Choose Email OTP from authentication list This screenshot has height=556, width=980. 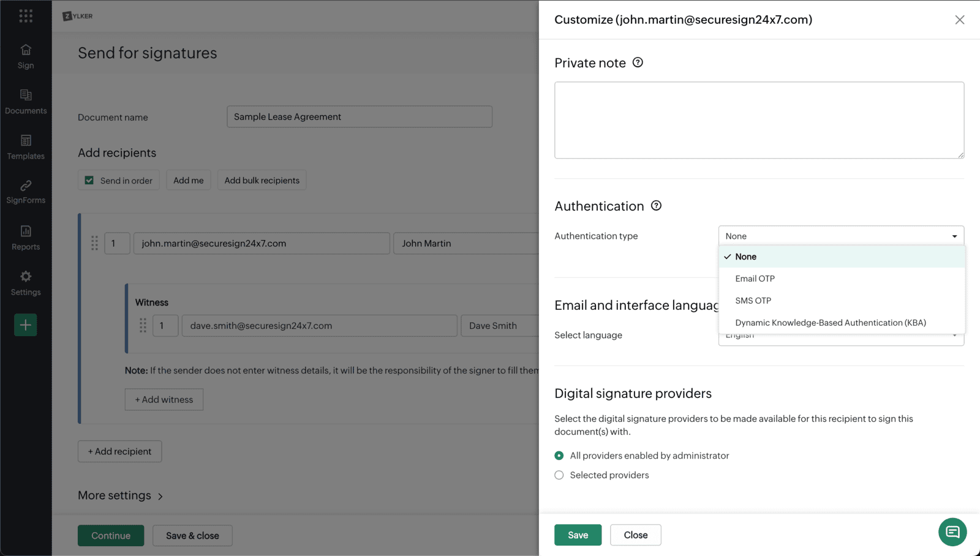(755, 279)
